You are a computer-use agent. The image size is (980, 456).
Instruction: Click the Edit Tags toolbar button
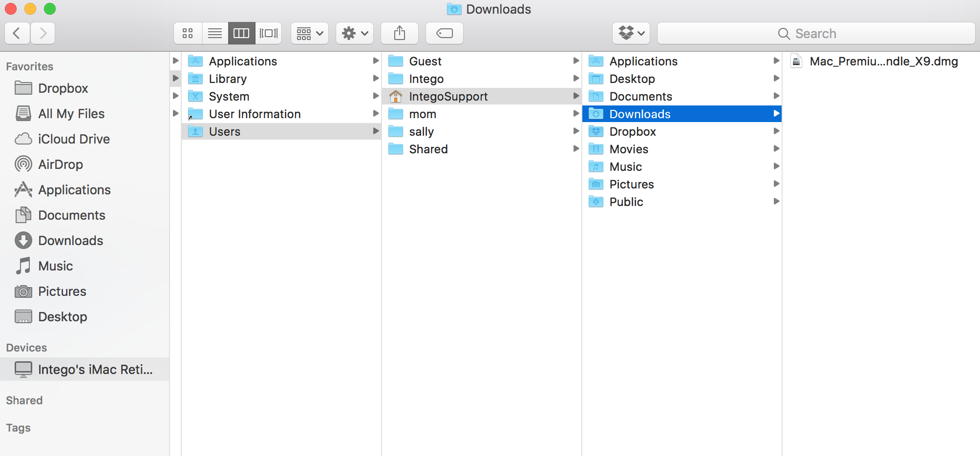[445, 33]
